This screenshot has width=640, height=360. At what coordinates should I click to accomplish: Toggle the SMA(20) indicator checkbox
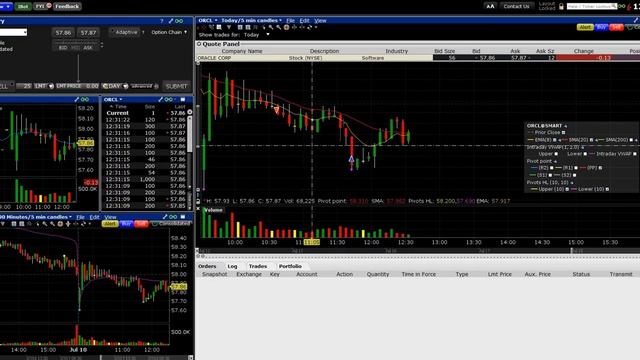click(x=591, y=140)
